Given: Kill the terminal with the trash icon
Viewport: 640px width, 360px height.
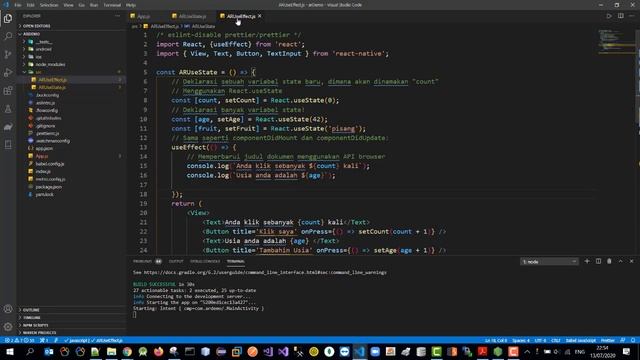Looking at the screenshot, I should 609,261.
